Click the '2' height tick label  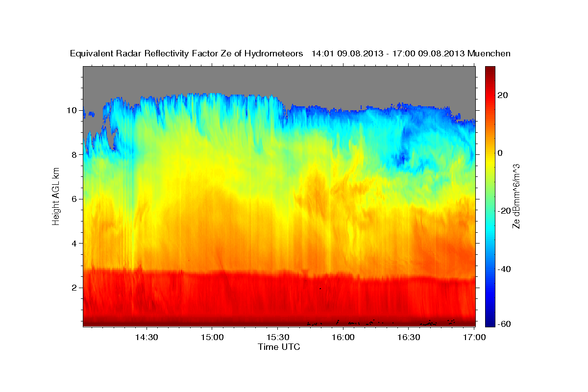(74, 288)
